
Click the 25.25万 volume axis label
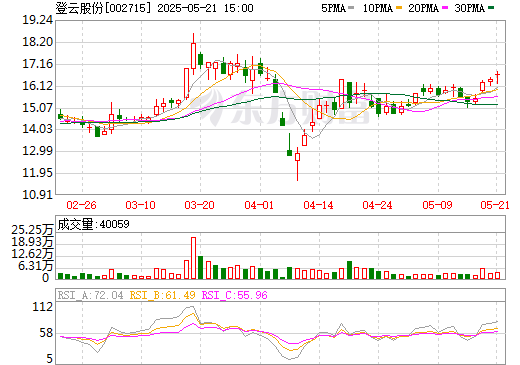32,230
